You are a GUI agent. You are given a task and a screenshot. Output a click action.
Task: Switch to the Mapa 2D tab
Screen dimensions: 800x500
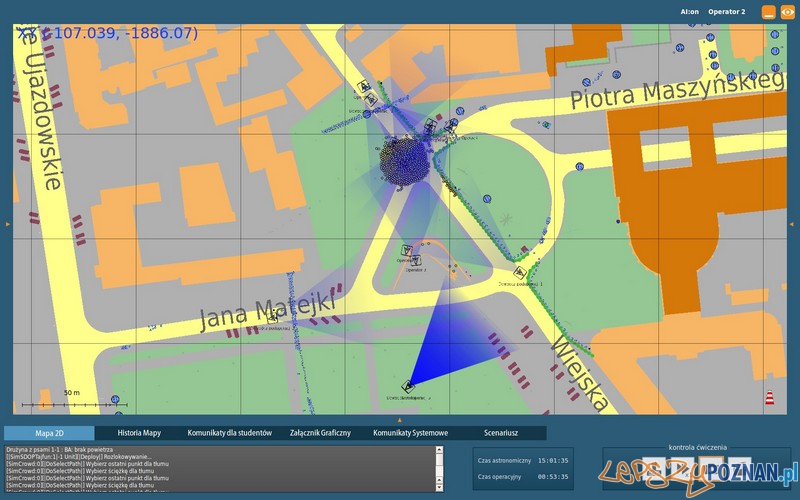(x=49, y=433)
